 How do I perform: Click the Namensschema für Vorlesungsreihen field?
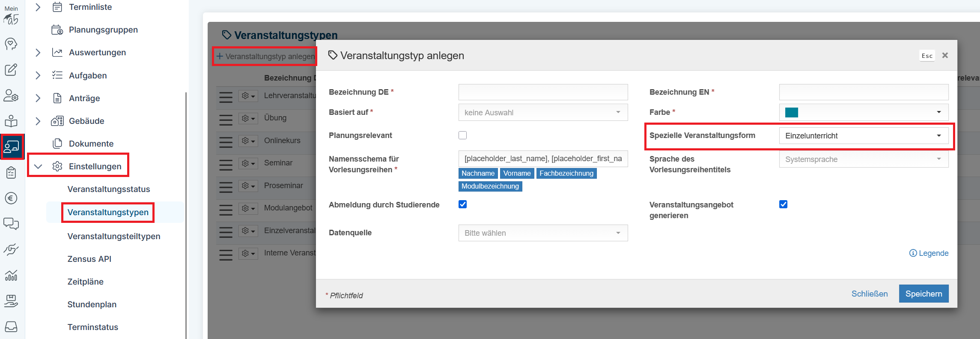tap(543, 159)
